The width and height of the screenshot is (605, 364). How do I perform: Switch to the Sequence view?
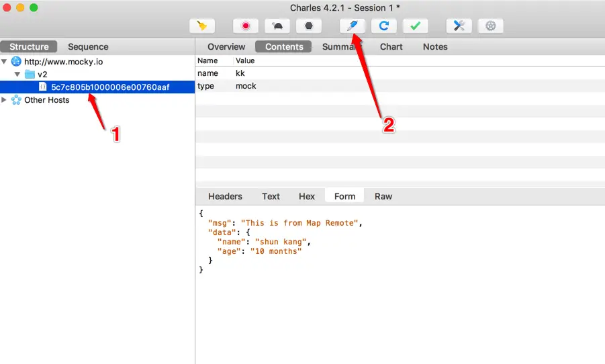(88, 47)
